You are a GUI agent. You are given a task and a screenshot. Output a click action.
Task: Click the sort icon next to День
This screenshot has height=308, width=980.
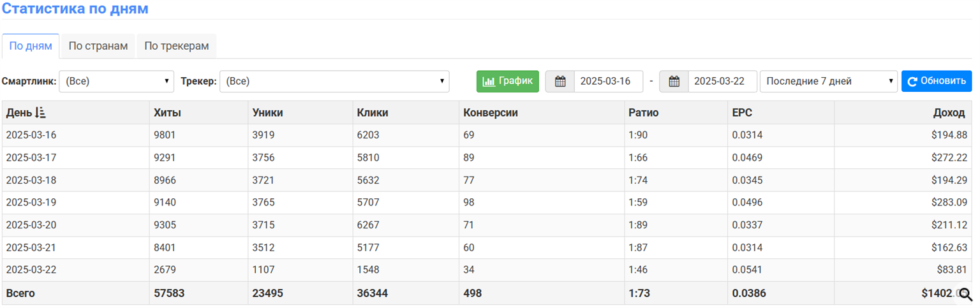click(x=41, y=113)
